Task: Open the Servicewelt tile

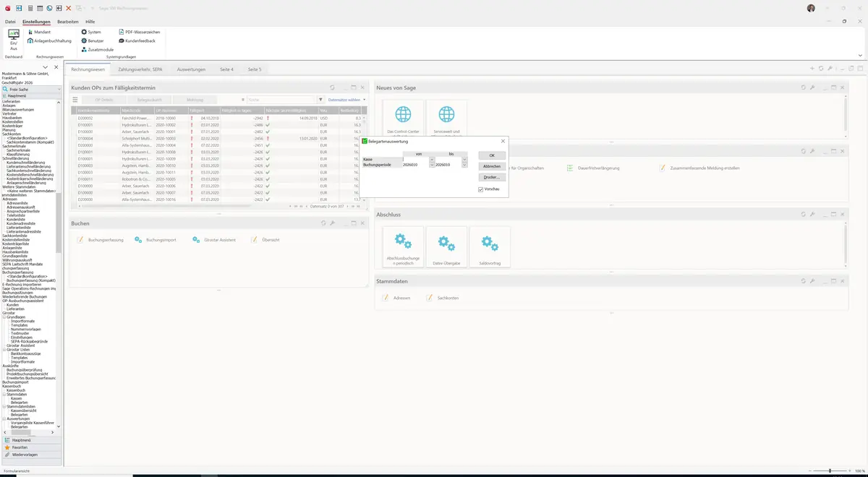Action: pyautogui.click(x=446, y=119)
